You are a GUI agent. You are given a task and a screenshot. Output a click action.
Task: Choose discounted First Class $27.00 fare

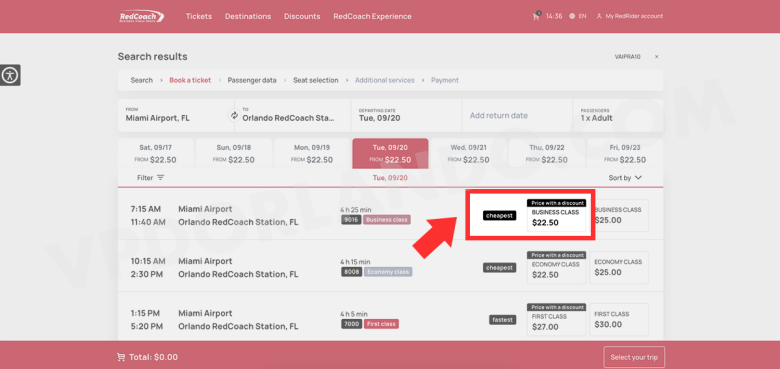(x=557, y=320)
